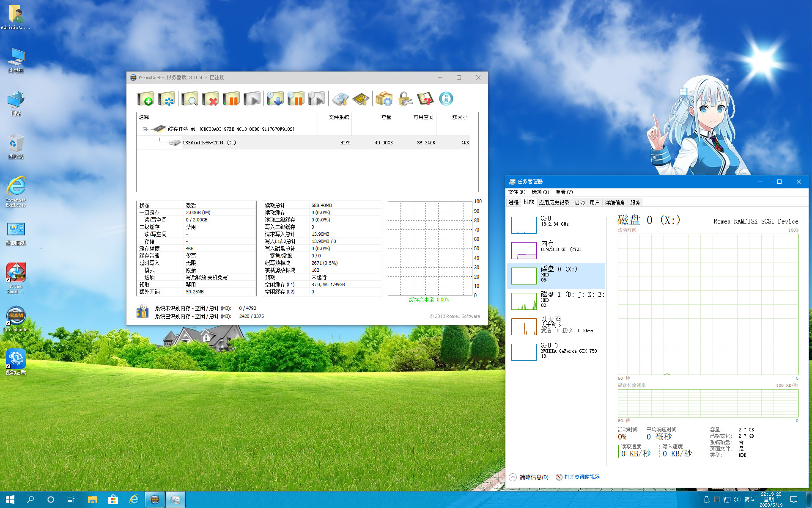Click the memory chip icon beside system memory stats
The width and height of the screenshot is (812, 508).
point(143,312)
